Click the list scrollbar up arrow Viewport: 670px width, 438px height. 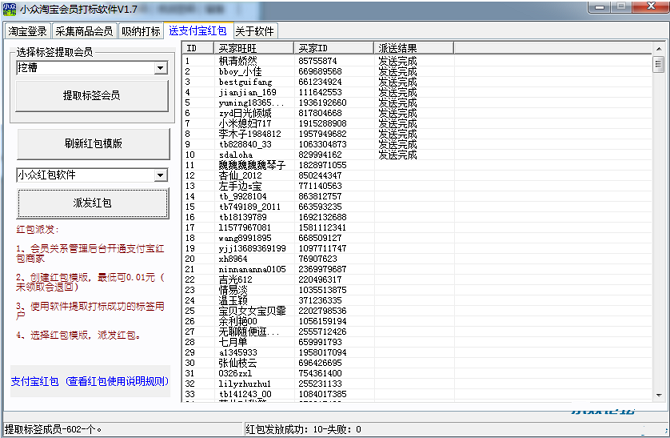point(658,49)
